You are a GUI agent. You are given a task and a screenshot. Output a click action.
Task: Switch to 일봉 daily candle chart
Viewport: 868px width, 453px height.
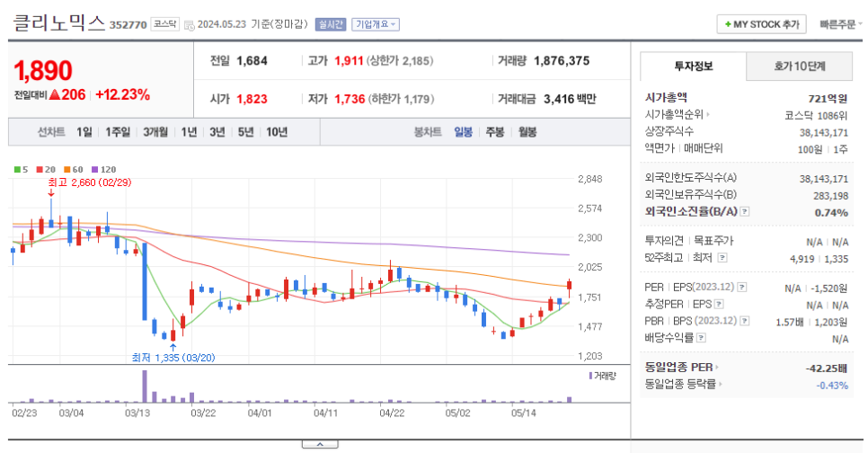coord(464,132)
